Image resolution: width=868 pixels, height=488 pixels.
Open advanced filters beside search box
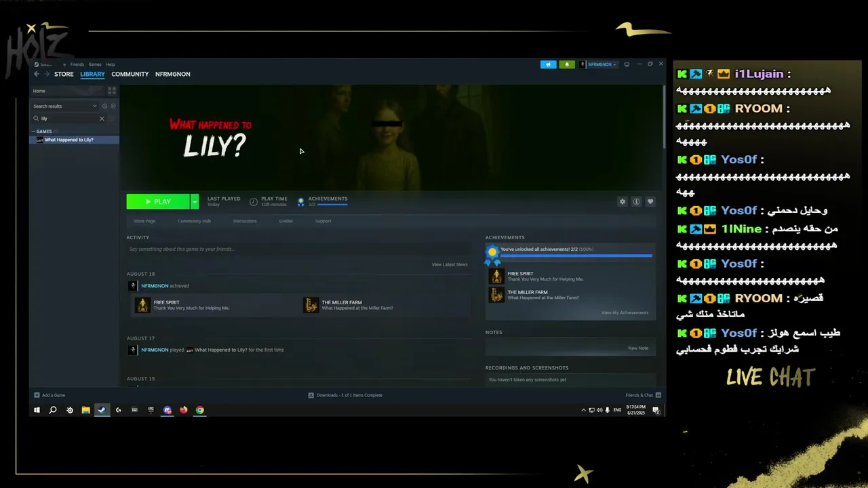point(113,119)
